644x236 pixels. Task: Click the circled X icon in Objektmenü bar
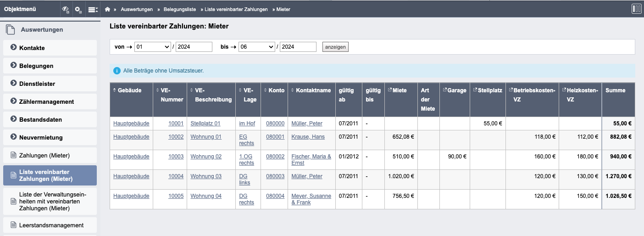tap(78, 9)
